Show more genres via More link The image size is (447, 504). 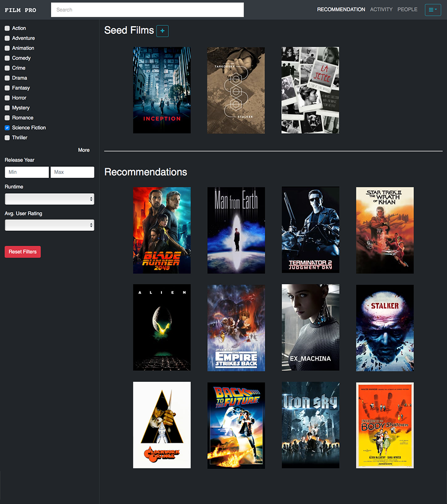83,150
